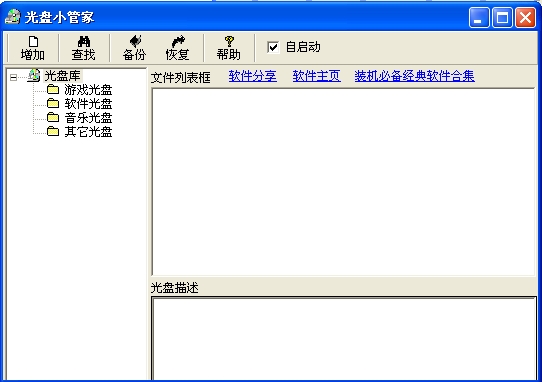
Task: Click the 其它光盘 folder icon
Action: click(x=53, y=131)
